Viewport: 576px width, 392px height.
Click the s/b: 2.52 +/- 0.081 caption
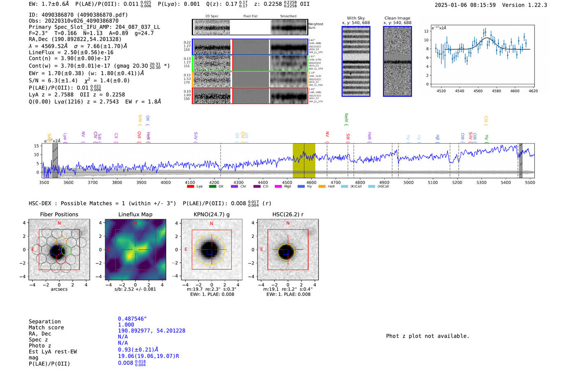[x=135, y=289]
